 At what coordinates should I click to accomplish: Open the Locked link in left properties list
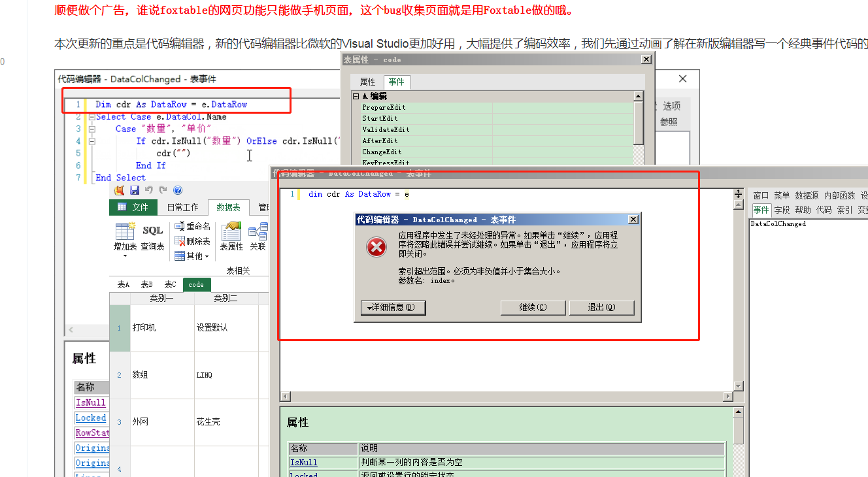click(x=90, y=418)
